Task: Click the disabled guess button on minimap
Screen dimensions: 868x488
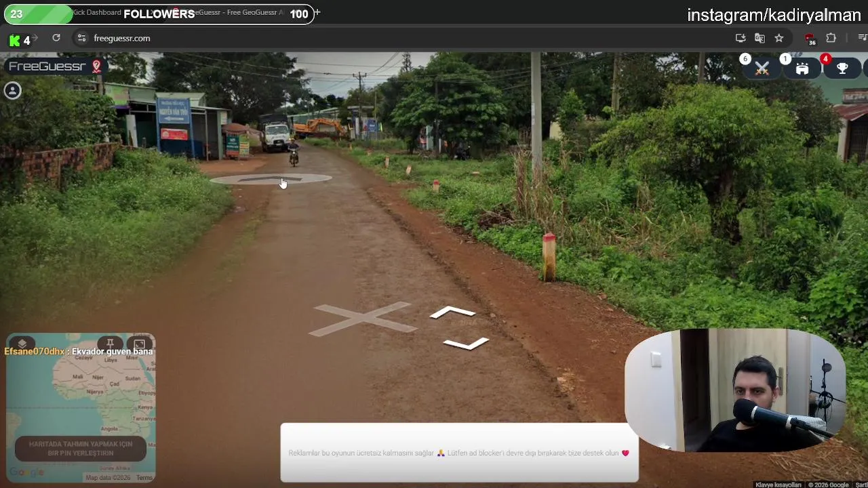Action: tap(81, 449)
